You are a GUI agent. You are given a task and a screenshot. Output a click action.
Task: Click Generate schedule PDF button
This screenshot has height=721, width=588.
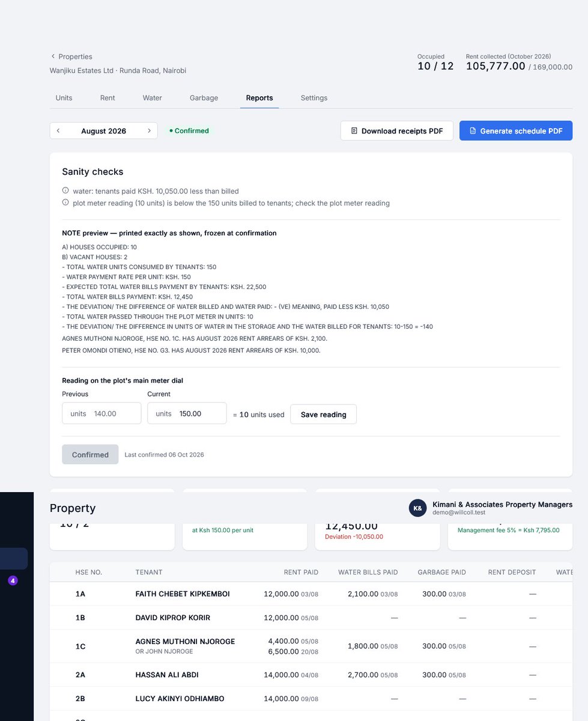point(516,131)
